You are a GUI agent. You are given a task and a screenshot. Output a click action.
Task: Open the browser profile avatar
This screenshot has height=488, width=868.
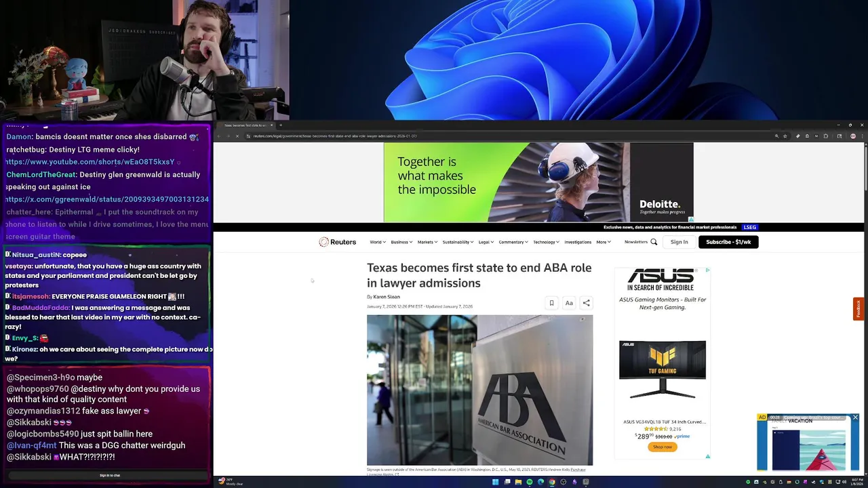852,136
